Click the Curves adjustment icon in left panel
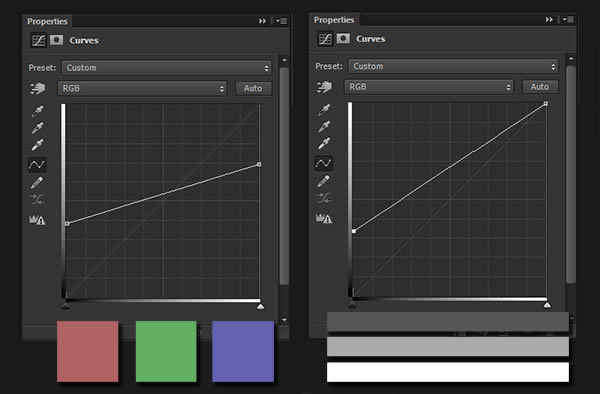This screenshot has width=600, height=394. (38, 40)
